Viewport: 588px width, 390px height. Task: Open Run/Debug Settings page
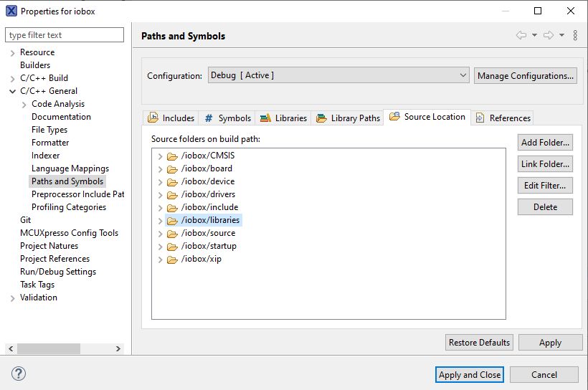[x=58, y=272]
